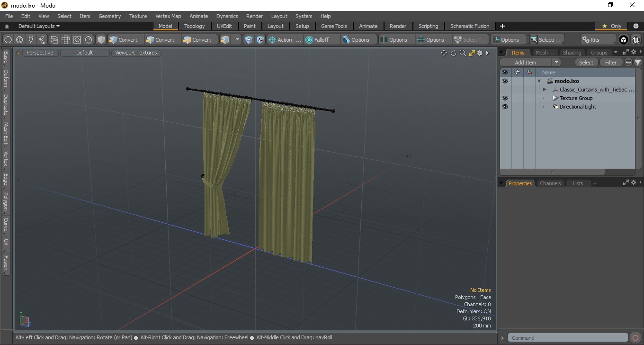Click viewport rotate icon

pos(453,53)
